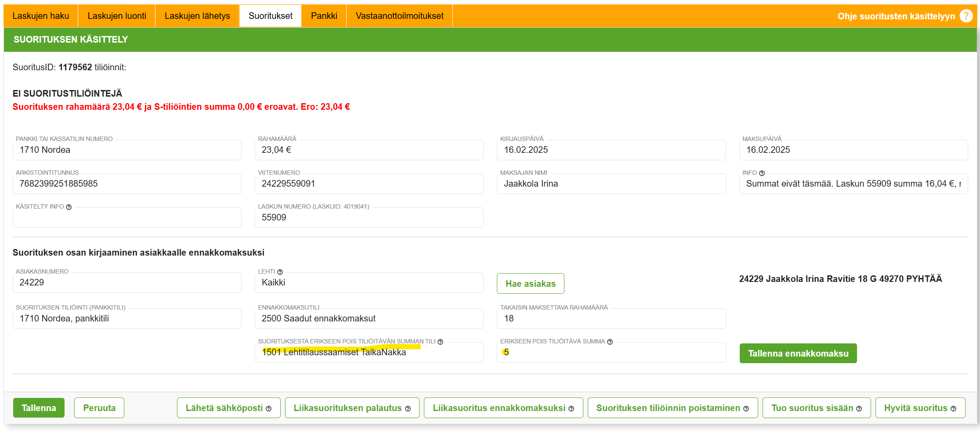
Task: Go to Vastaanottoilmoitukset tab
Action: click(x=399, y=16)
